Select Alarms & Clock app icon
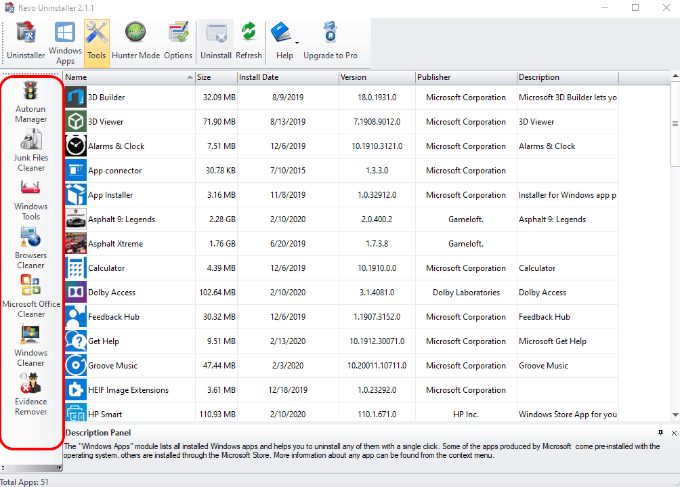Image resolution: width=680 pixels, height=487 pixels. (76, 146)
